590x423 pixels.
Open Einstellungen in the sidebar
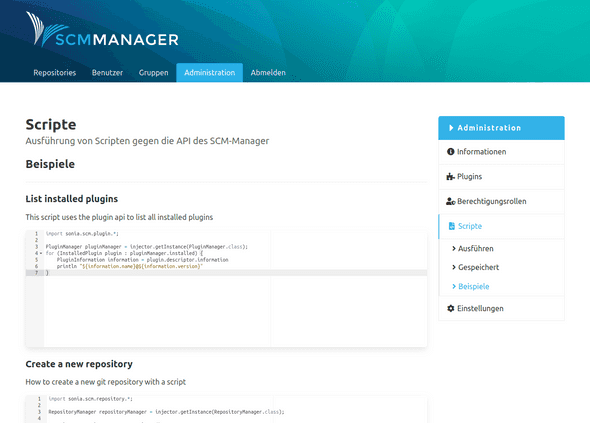501,309
